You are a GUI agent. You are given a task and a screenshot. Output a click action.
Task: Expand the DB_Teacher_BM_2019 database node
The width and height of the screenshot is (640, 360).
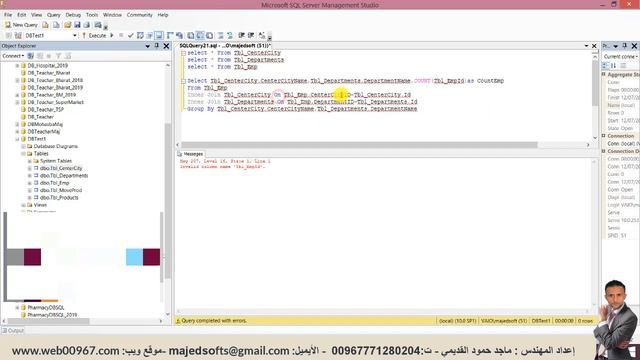[x=17, y=95]
